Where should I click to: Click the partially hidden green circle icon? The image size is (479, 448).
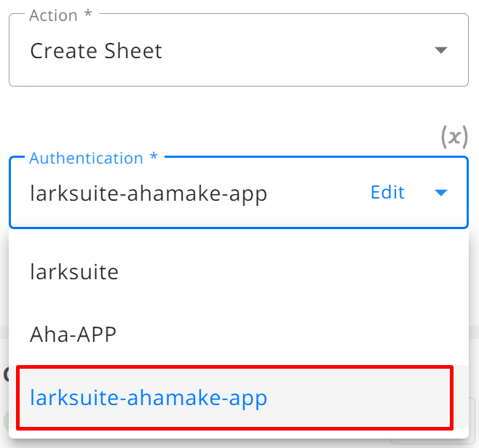6,420
